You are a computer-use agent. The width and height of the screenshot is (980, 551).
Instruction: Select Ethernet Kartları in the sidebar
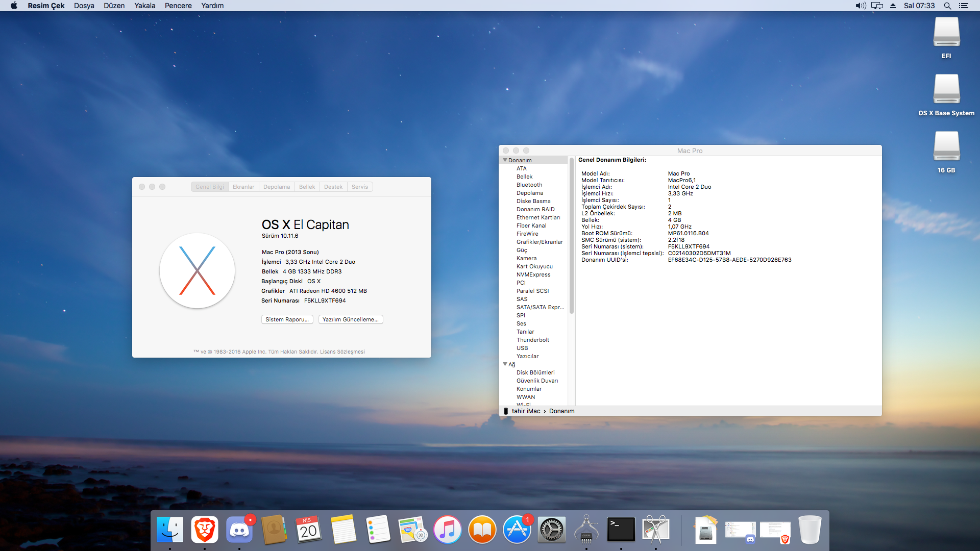(x=538, y=217)
